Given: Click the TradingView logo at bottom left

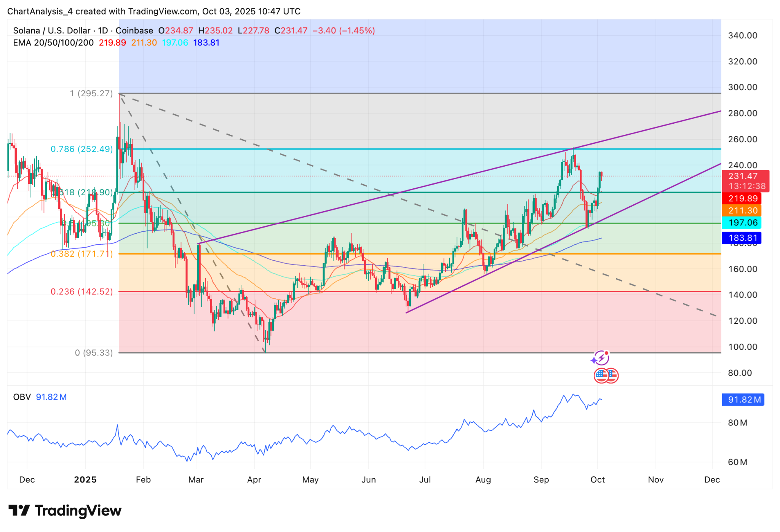Looking at the screenshot, I should [x=65, y=510].
